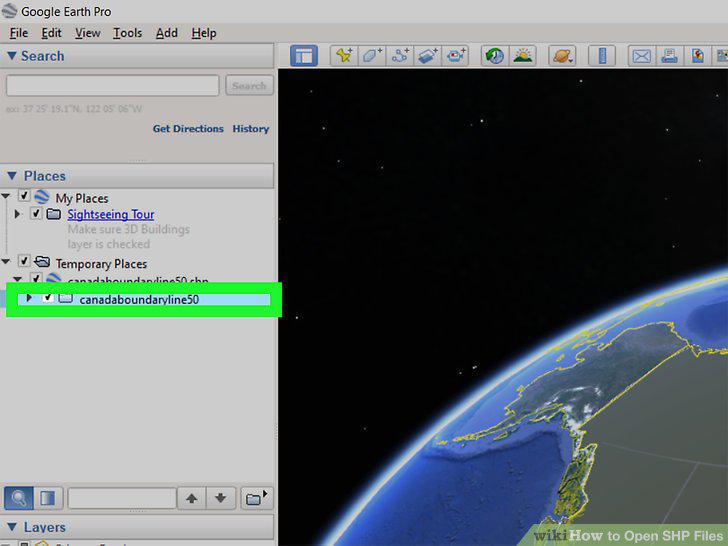This screenshot has height=546, width=728.
Task: Expand the canadaboundaryline50 folder node
Action: click(x=29, y=298)
